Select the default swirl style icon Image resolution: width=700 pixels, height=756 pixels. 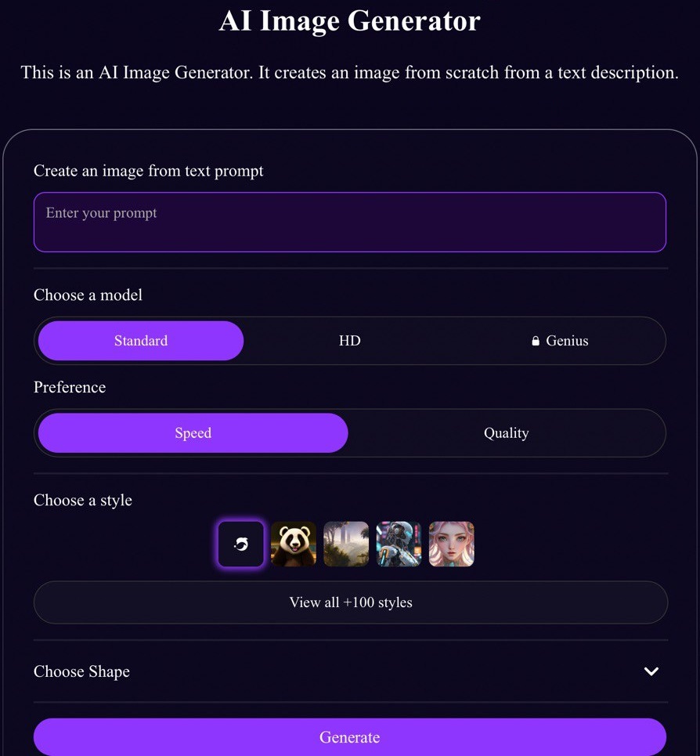241,544
